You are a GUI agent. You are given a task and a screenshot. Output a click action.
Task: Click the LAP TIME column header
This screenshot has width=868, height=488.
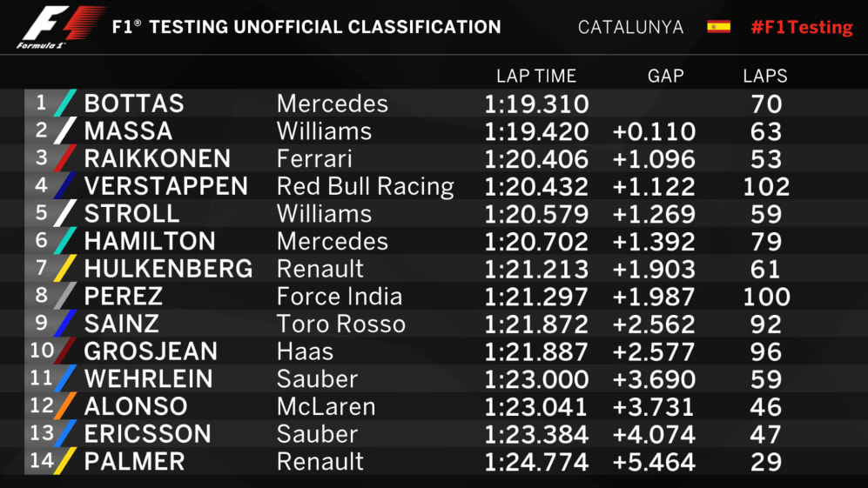535,77
